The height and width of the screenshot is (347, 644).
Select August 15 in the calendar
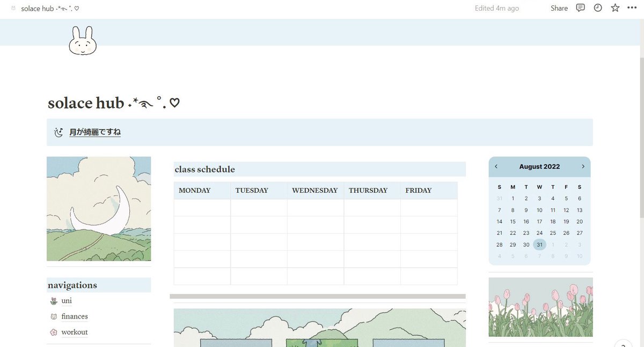pyautogui.click(x=513, y=221)
